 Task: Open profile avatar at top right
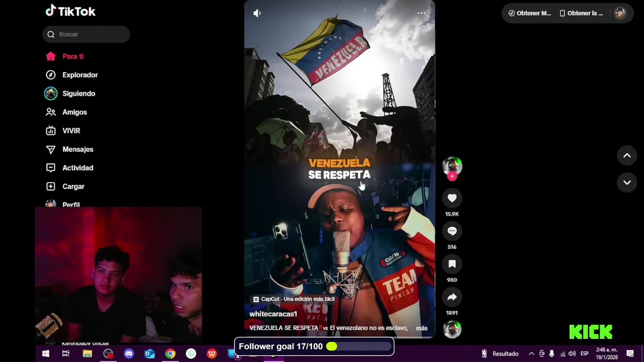point(620,13)
